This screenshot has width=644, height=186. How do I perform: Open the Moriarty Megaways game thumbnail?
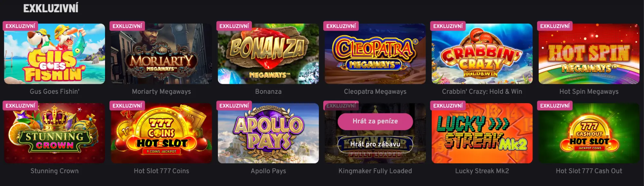click(x=161, y=55)
